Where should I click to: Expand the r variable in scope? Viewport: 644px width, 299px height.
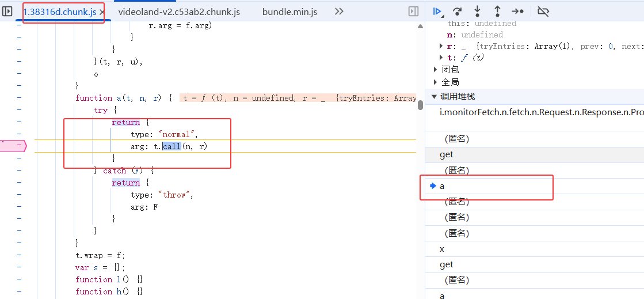coord(441,46)
